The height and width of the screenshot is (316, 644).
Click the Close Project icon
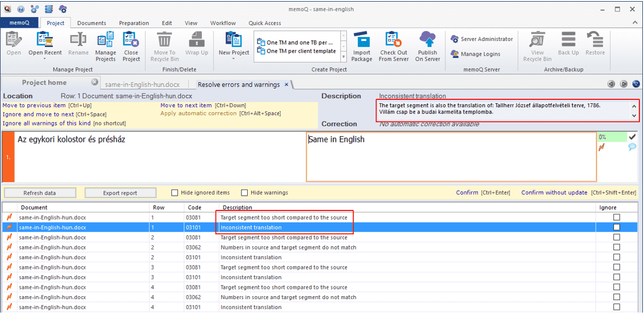[x=131, y=40]
